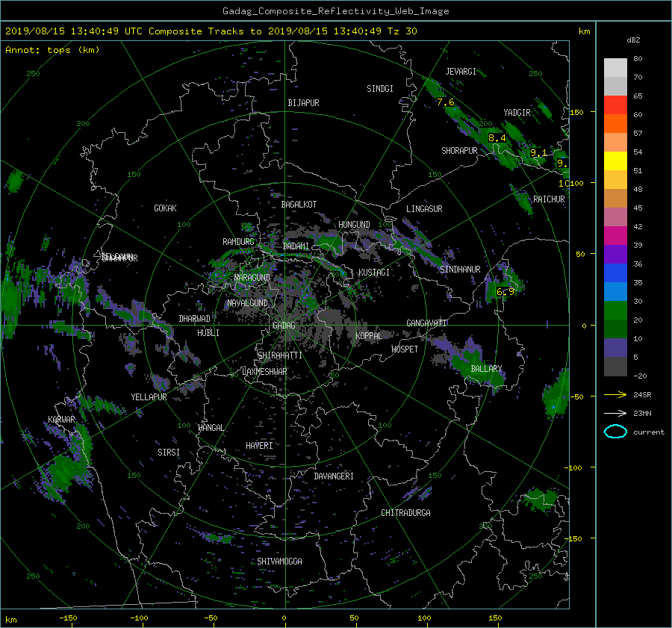
Task: Click the HANGAL city label
Action: pyautogui.click(x=211, y=428)
